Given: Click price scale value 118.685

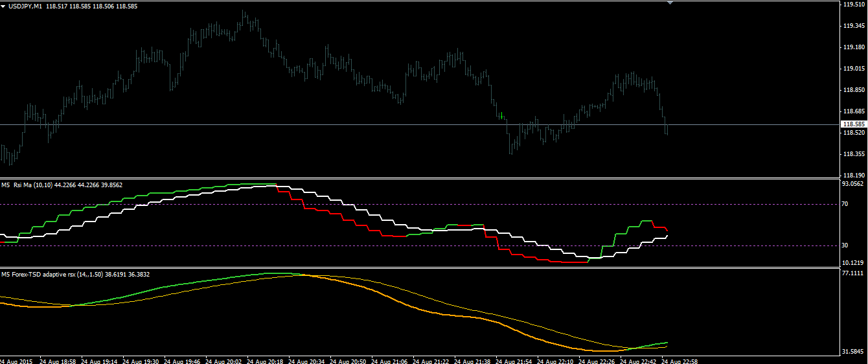Looking at the screenshot, I should (x=854, y=111).
